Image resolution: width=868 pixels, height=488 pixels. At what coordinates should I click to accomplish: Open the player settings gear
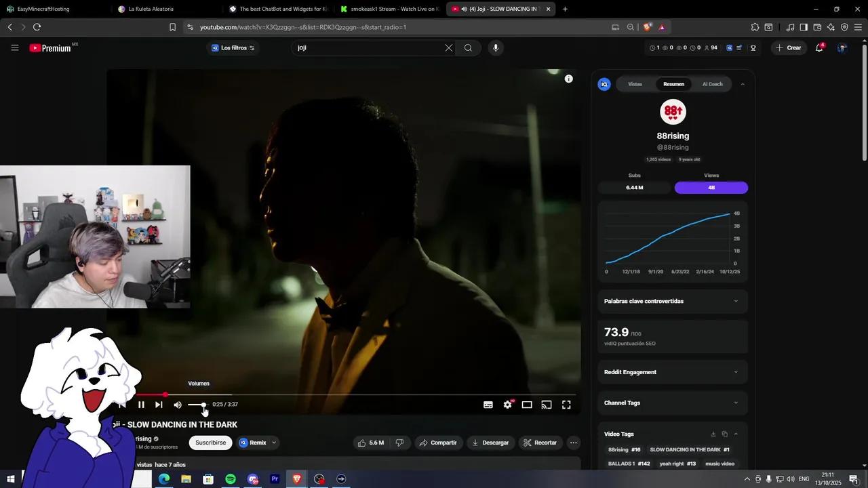coord(507,405)
